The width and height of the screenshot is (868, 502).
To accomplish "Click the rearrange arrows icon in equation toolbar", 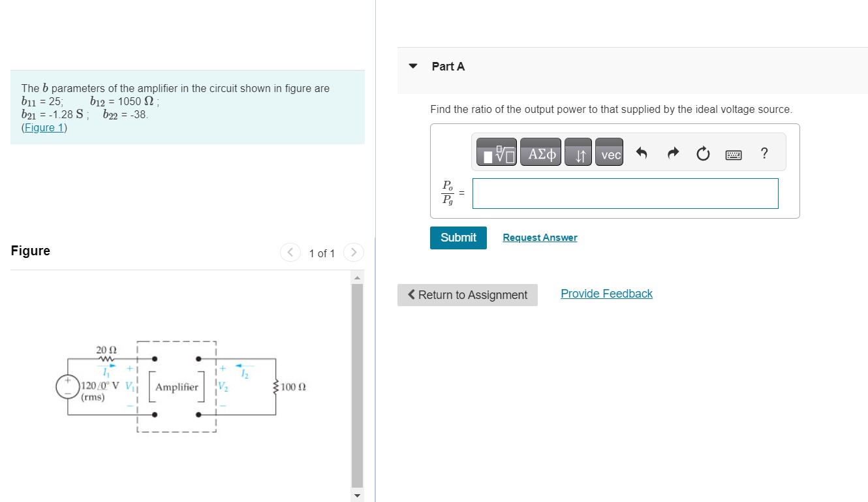I will [578, 151].
